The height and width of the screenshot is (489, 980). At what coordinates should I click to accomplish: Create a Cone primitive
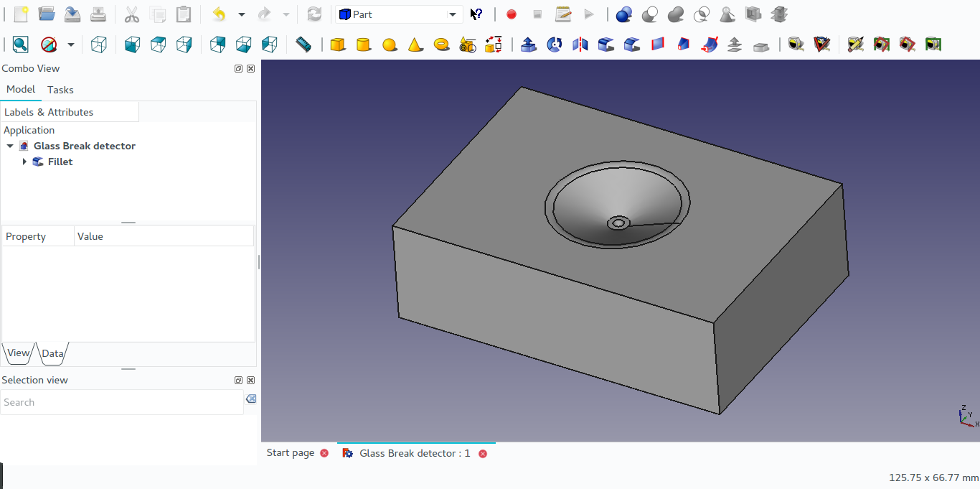point(415,45)
